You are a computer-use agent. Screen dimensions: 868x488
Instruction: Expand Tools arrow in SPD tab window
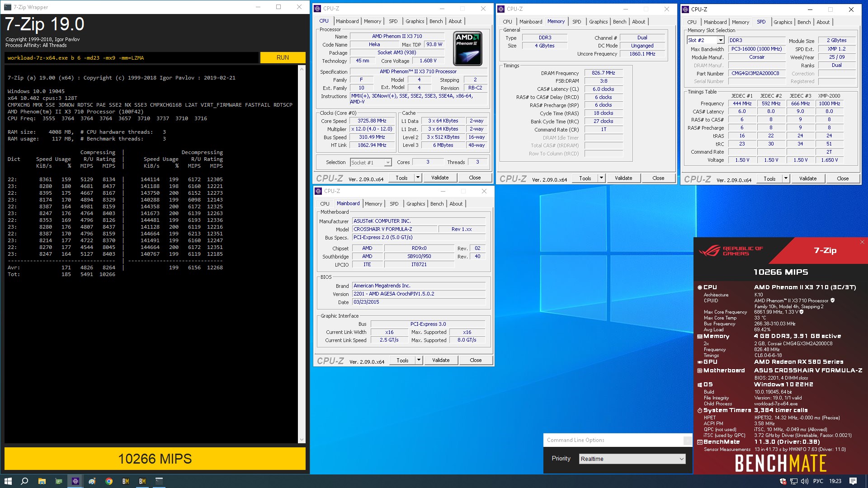click(786, 178)
